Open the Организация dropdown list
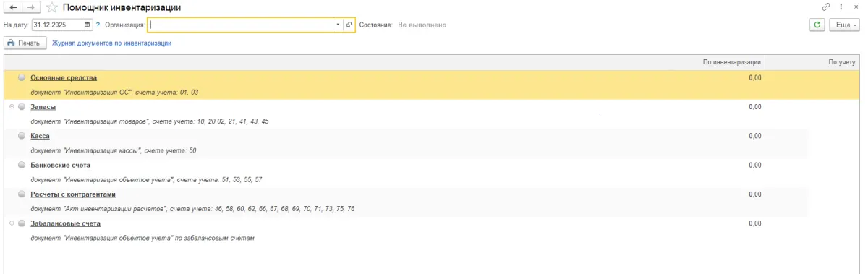The image size is (868, 274). coord(339,25)
